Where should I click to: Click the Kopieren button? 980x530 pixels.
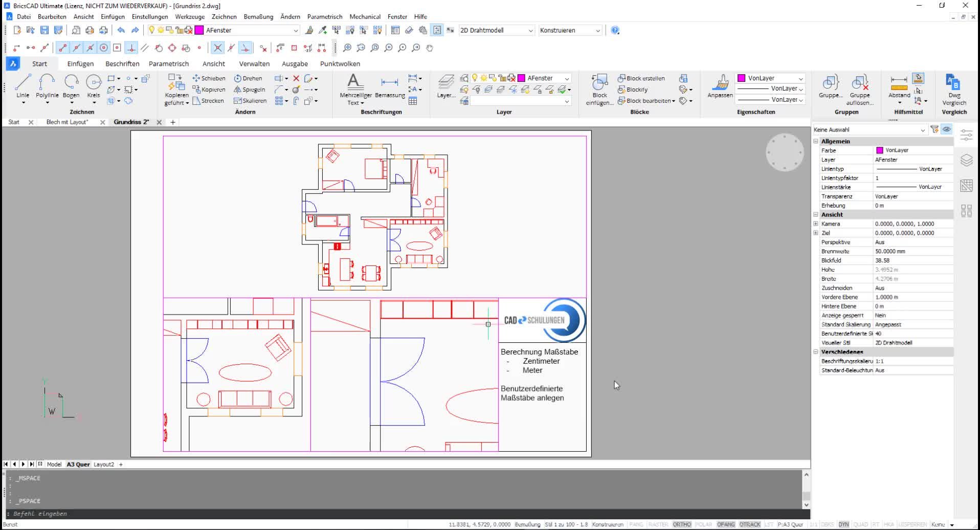point(209,90)
